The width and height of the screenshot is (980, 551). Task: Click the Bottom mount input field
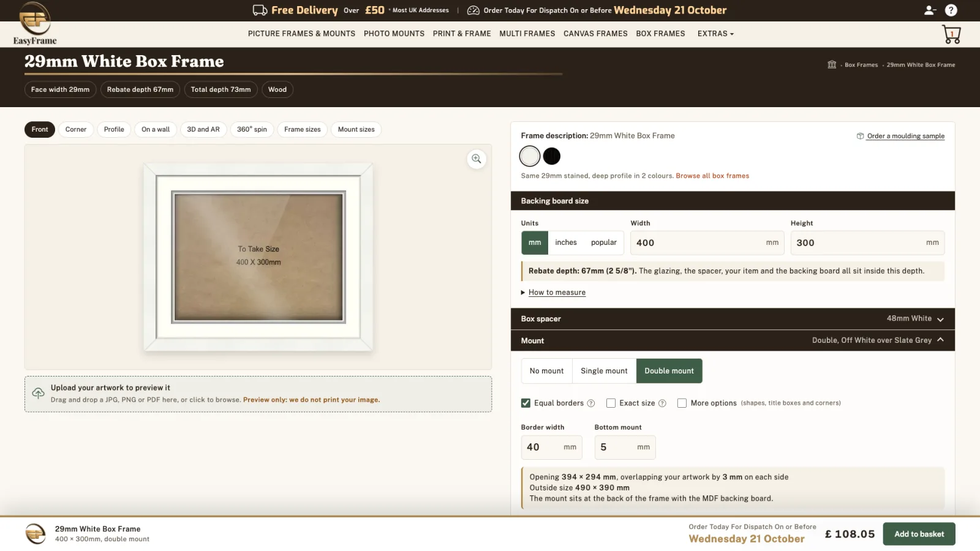point(625,448)
